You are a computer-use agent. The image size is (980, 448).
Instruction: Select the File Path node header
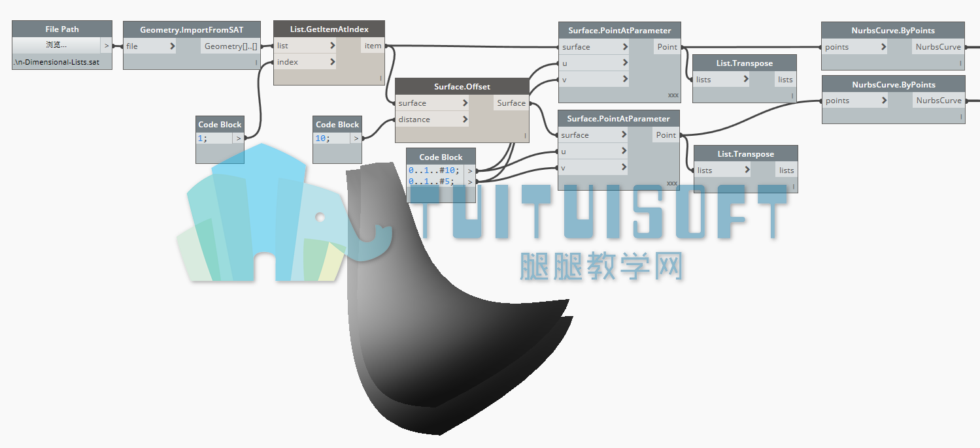[x=62, y=29]
